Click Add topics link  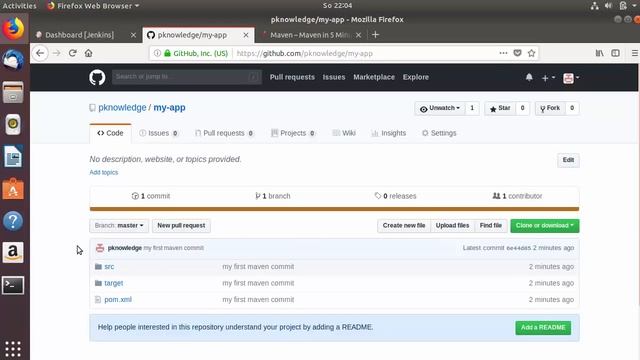pyautogui.click(x=104, y=172)
